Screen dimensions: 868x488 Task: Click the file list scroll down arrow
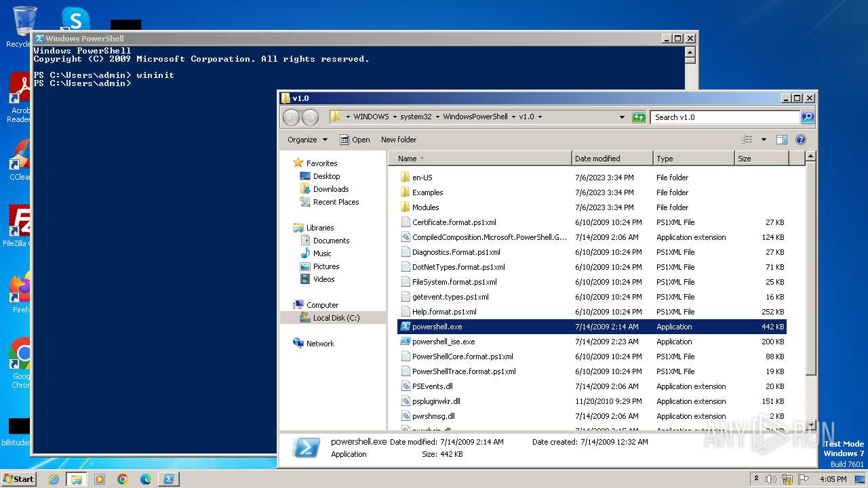[810, 426]
